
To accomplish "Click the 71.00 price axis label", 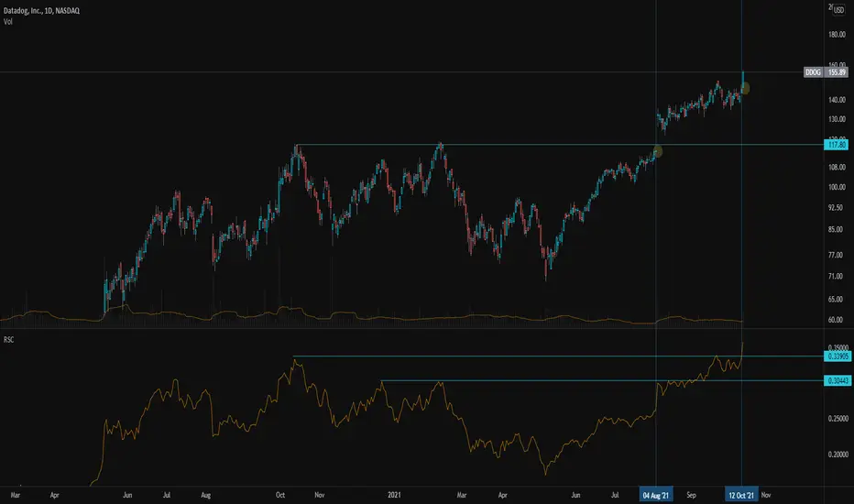I will click(836, 276).
